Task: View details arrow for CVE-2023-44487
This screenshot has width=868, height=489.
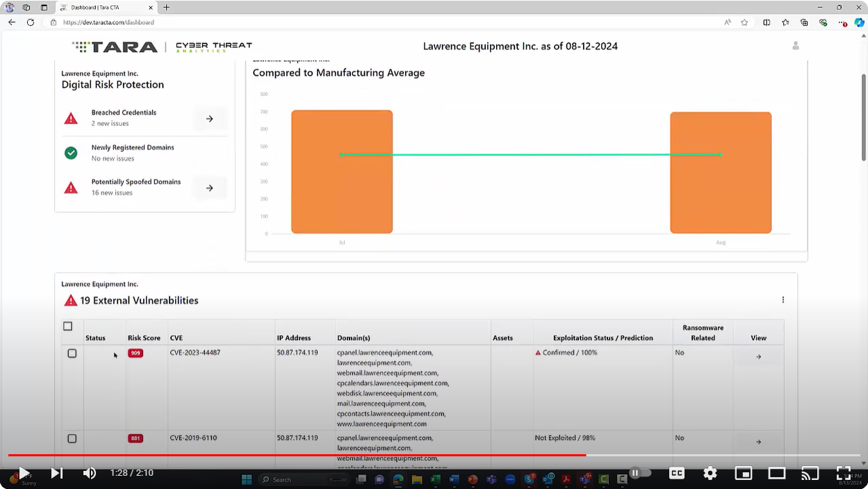Action: point(758,357)
